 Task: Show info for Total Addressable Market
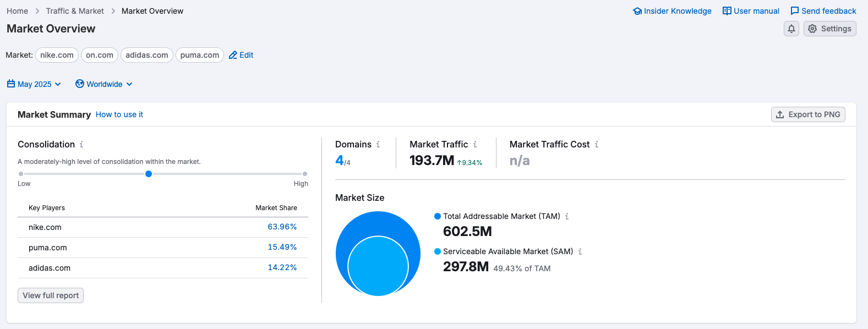tap(567, 216)
